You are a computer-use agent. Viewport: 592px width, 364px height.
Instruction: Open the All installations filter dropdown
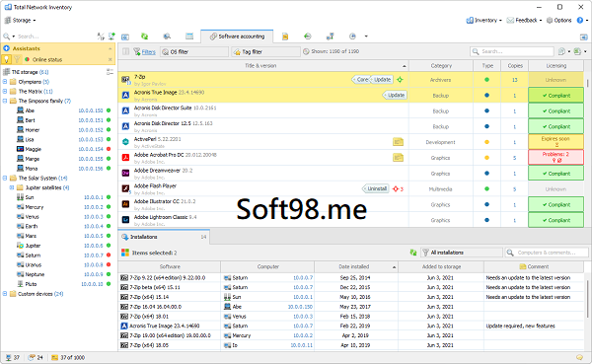pos(462,253)
